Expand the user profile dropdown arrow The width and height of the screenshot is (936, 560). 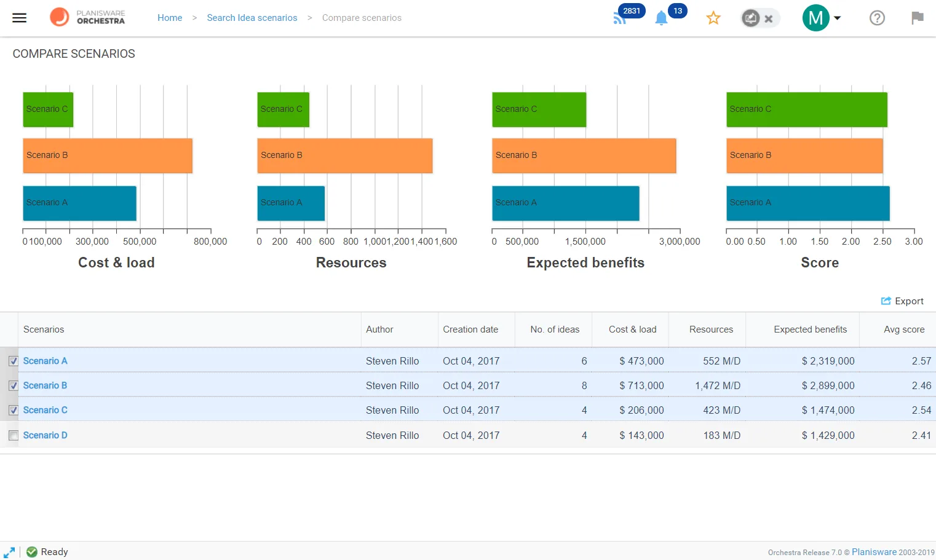[837, 18]
